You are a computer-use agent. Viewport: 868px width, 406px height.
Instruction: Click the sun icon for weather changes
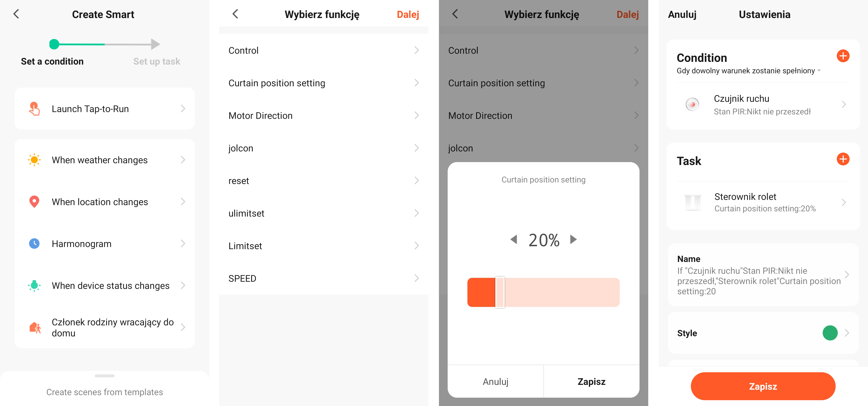pyautogui.click(x=34, y=160)
